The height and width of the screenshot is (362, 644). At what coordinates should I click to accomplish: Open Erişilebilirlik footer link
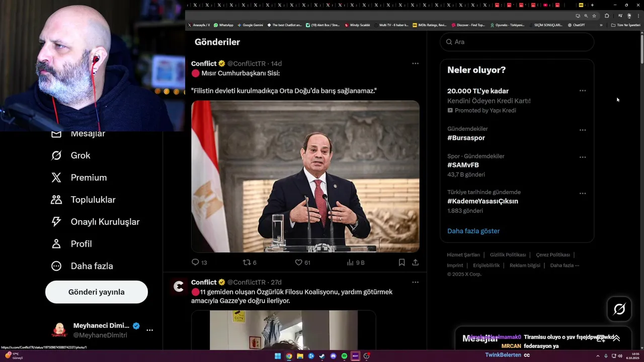[x=487, y=265]
